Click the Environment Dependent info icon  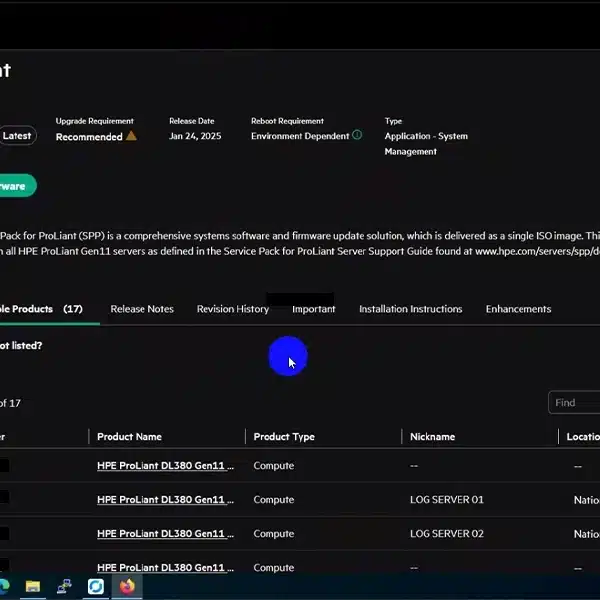(x=357, y=136)
